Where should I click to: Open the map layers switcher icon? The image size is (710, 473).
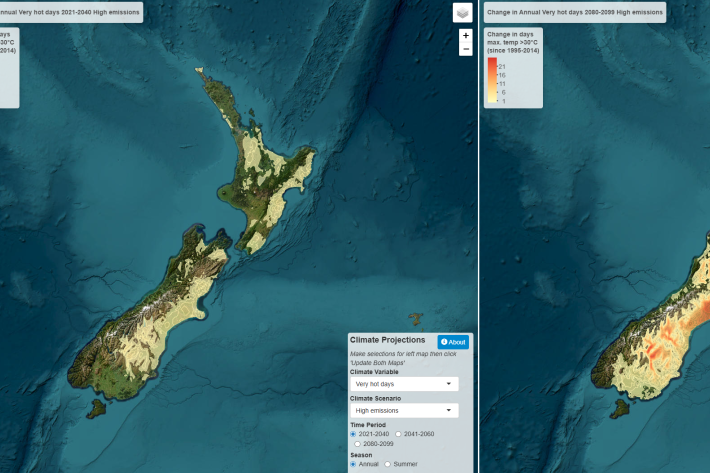(x=462, y=13)
